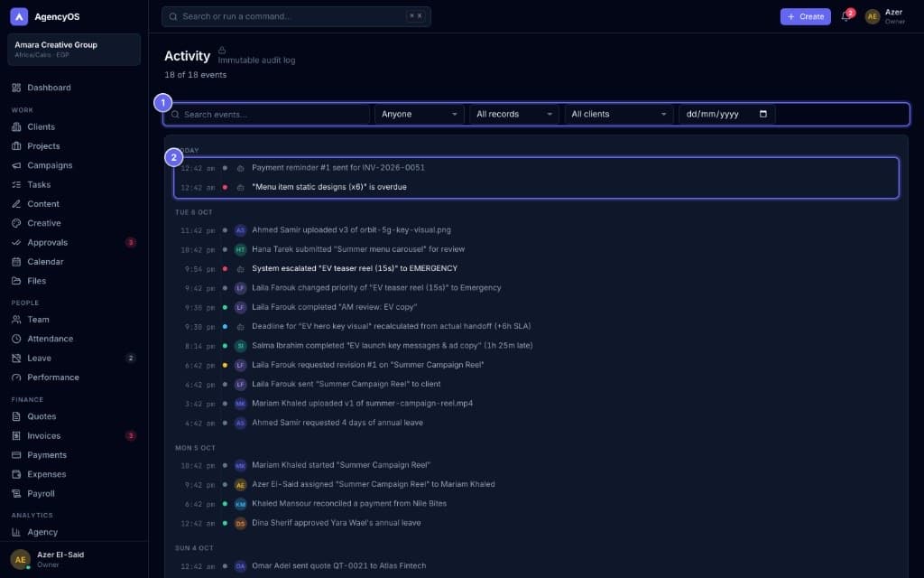Image resolution: width=924 pixels, height=578 pixels.
Task: Click Khaled Mansour reconciled payment event
Action: [x=536, y=504]
